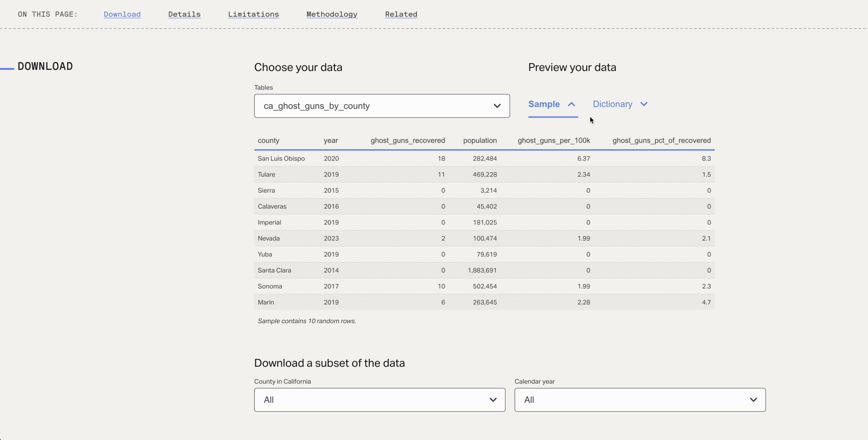868x440 pixels.
Task: Open the Details page link
Action: [184, 14]
